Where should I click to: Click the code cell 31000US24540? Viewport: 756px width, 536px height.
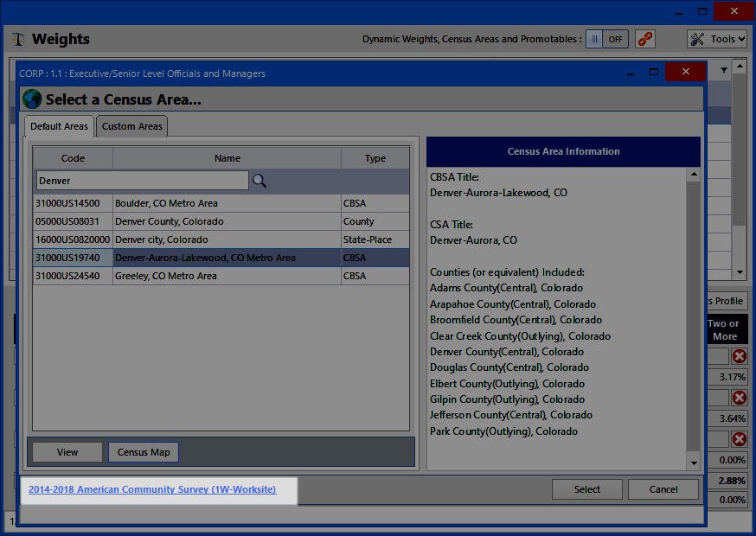pyautogui.click(x=73, y=276)
